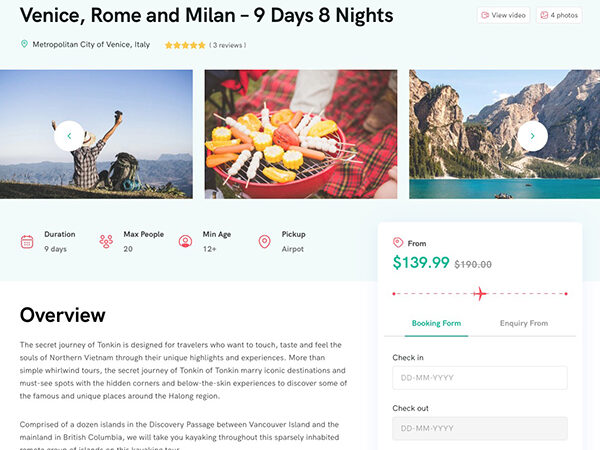Click the Check in date field

point(479,378)
